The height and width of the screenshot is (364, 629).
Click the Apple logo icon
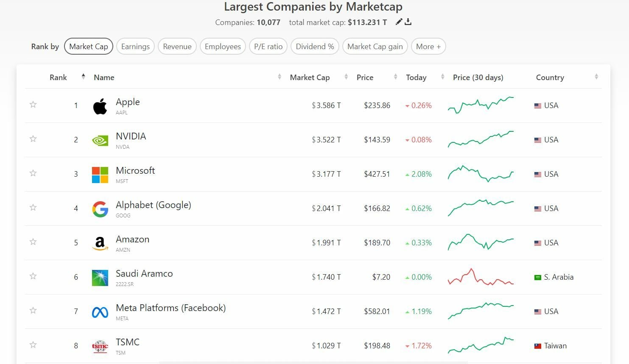tap(100, 106)
